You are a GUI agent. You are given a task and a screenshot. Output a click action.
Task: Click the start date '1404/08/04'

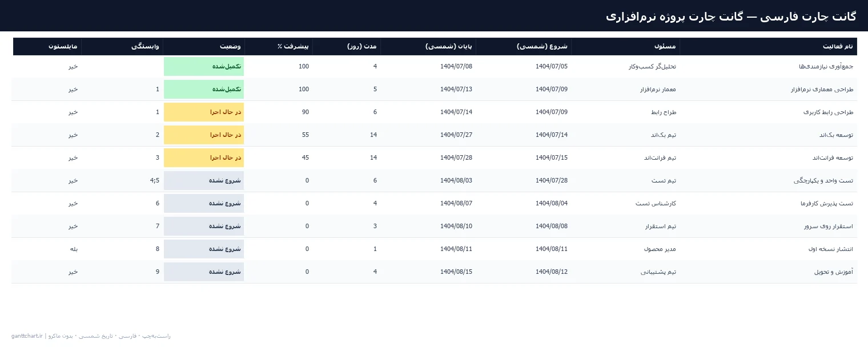(552, 203)
